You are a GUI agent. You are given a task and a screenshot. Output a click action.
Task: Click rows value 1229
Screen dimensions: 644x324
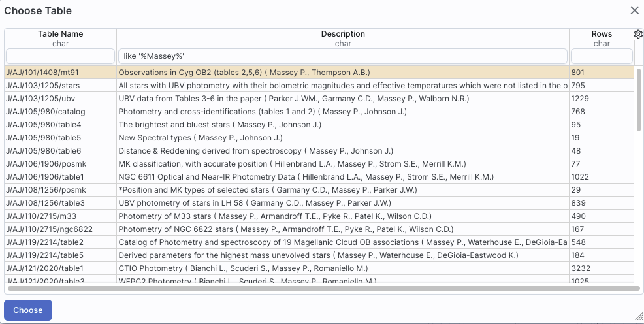click(580, 99)
